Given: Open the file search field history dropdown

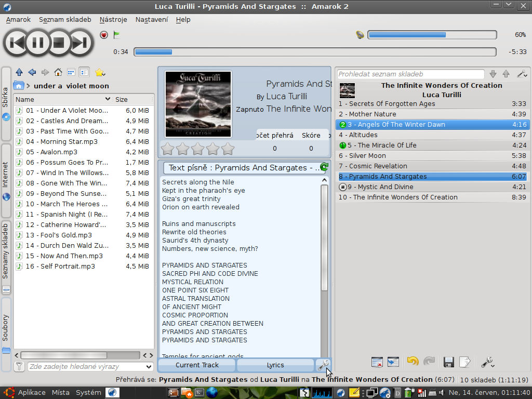Looking at the screenshot, I should click(149, 366).
